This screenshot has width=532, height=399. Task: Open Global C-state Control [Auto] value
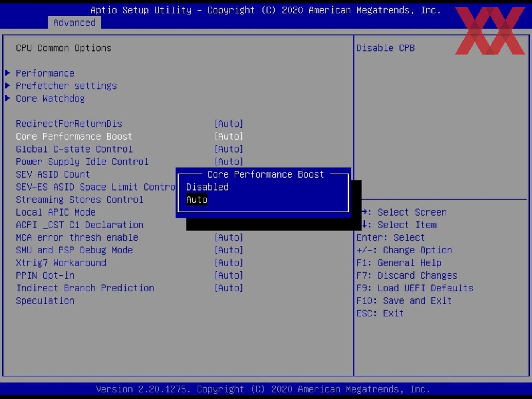click(228, 149)
